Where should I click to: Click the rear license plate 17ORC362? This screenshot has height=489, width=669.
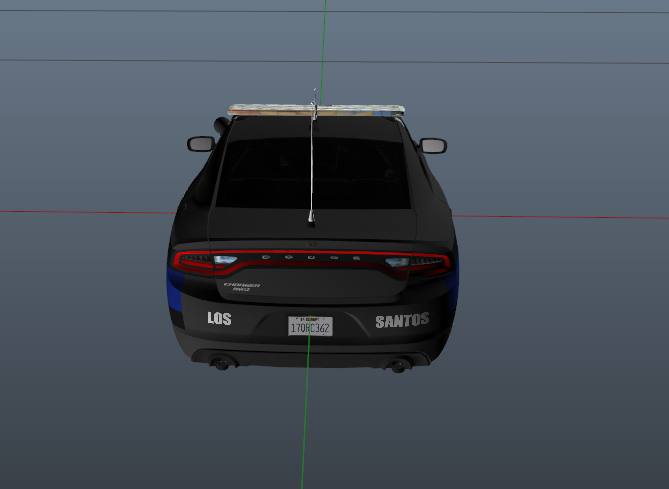pyautogui.click(x=310, y=326)
